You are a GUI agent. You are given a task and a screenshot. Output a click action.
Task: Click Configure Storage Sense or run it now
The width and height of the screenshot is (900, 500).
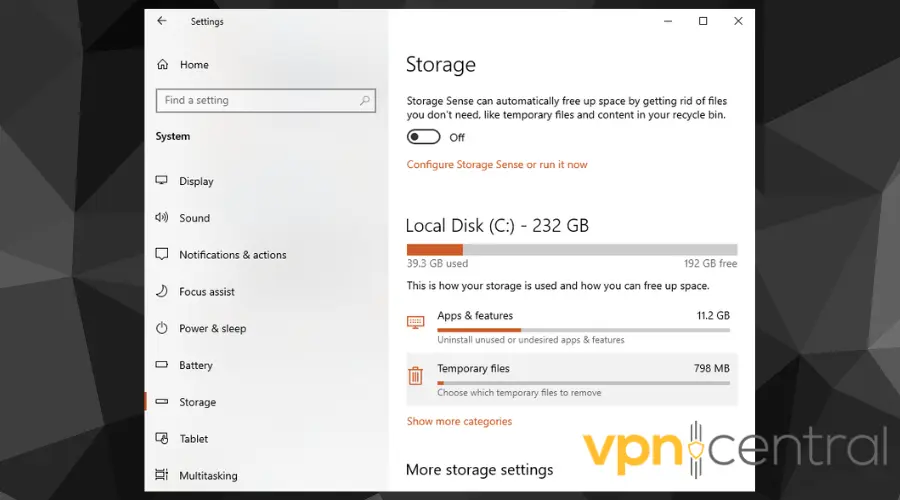(x=497, y=165)
